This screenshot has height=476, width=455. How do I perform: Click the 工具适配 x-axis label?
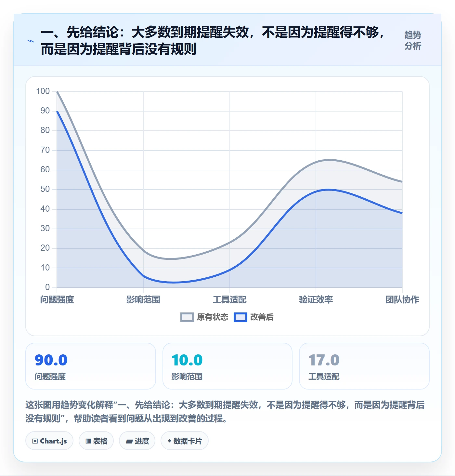pyautogui.click(x=230, y=300)
